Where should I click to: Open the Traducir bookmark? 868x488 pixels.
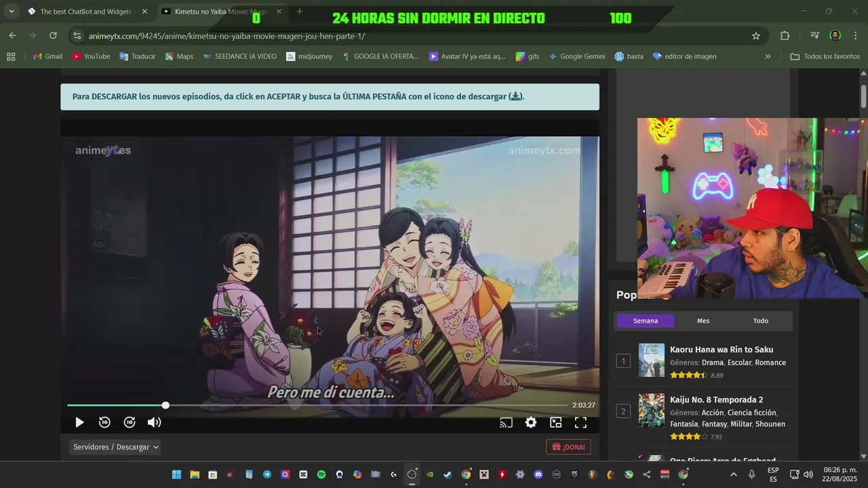click(137, 56)
